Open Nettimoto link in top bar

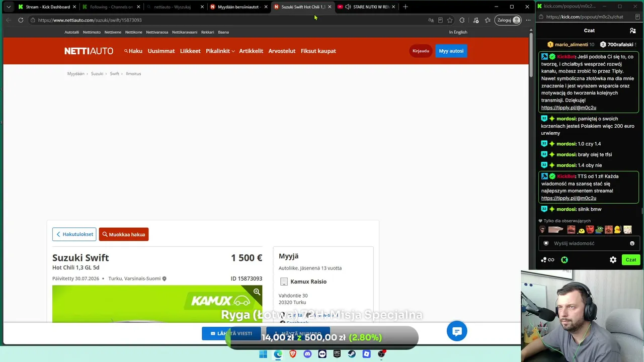pos(92,32)
